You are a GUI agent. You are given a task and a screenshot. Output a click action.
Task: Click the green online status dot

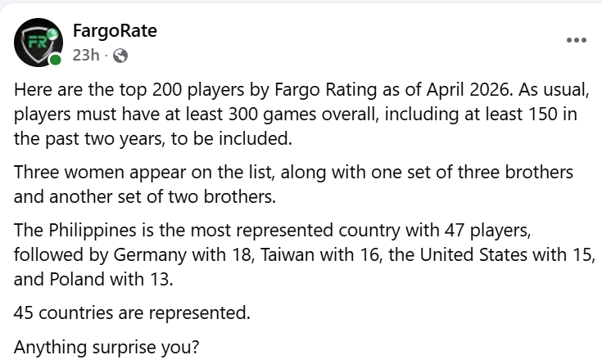click(x=56, y=61)
